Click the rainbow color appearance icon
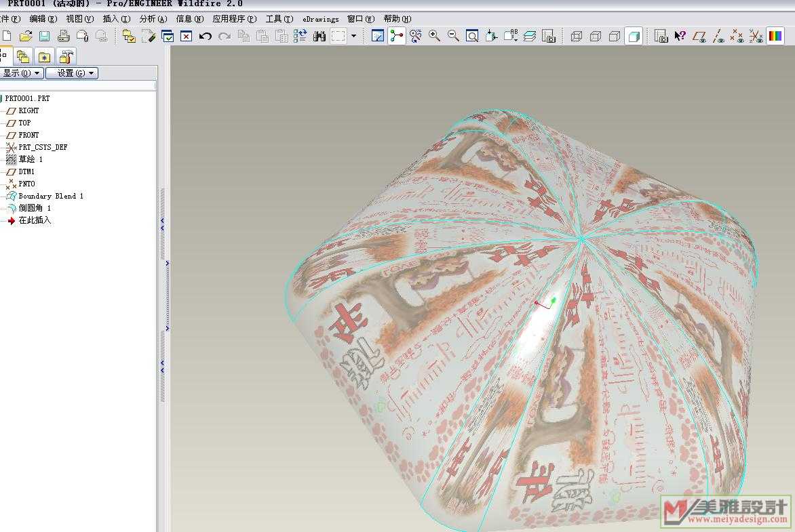The width and height of the screenshot is (795, 532). coord(776,36)
